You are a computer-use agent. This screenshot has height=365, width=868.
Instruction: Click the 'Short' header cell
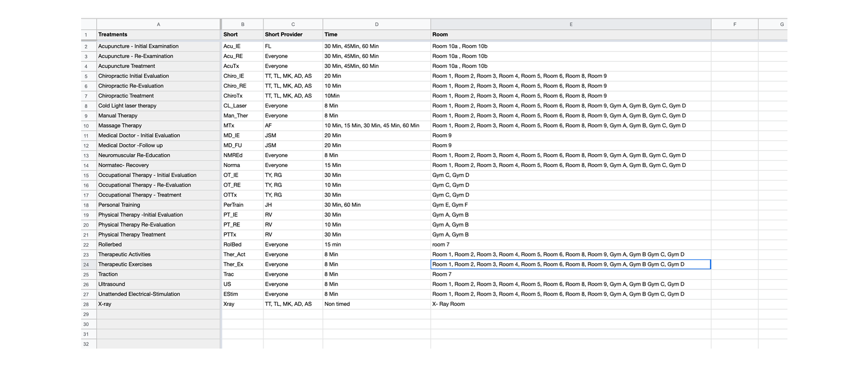click(243, 35)
